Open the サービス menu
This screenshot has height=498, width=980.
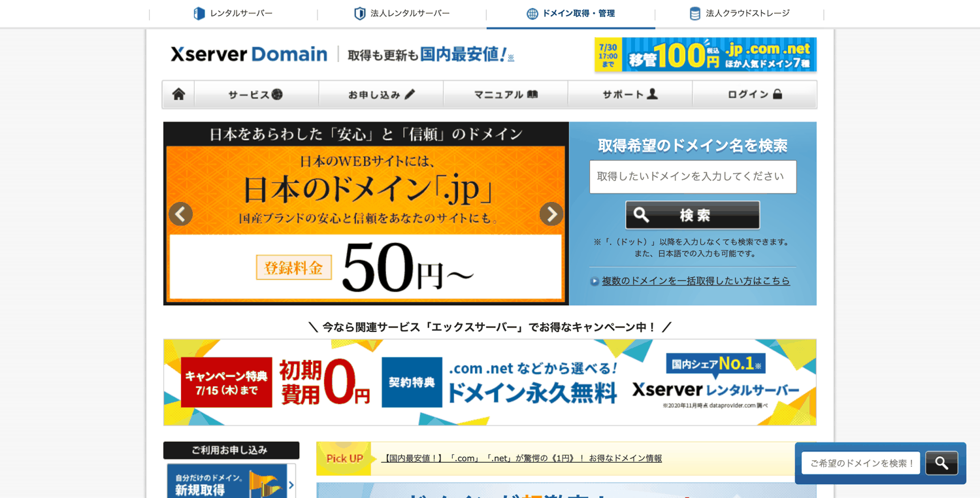pyautogui.click(x=256, y=95)
